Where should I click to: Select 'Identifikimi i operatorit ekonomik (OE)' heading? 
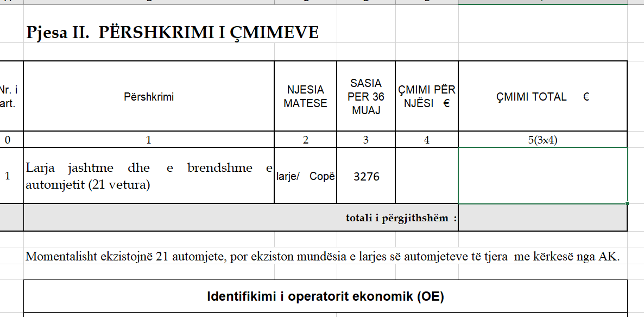325,296
